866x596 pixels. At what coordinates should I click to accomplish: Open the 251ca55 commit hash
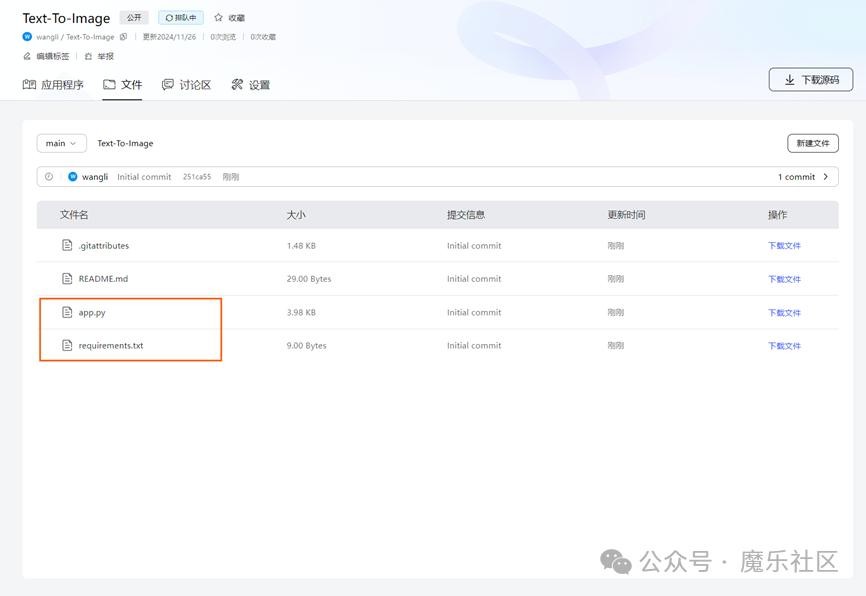[197, 177]
